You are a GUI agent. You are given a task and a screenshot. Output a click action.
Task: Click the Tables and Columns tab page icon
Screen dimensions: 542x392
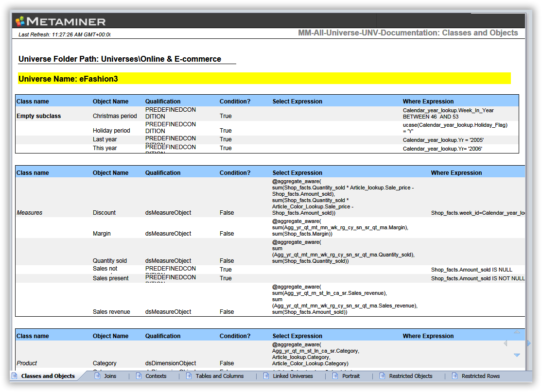189,376
